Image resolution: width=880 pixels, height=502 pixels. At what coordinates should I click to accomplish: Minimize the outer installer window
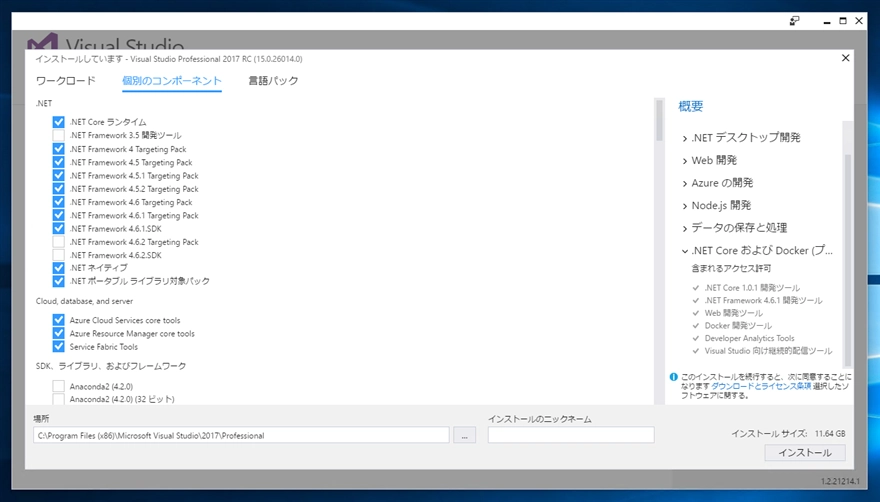pyautogui.click(x=827, y=21)
